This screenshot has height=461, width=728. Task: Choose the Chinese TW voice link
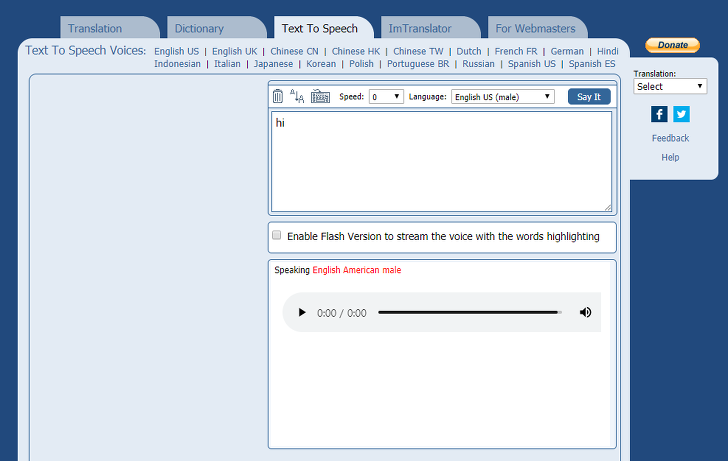click(418, 52)
